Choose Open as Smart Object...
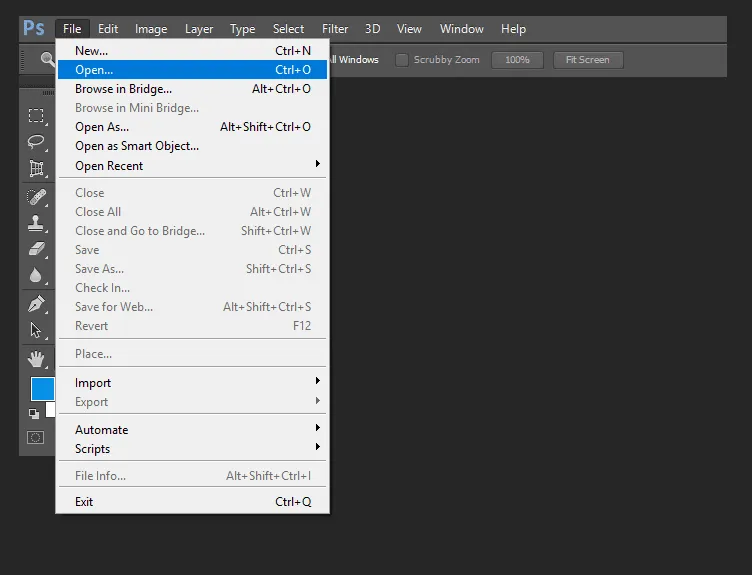The height and width of the screenshot is (575, 752). 192,146
